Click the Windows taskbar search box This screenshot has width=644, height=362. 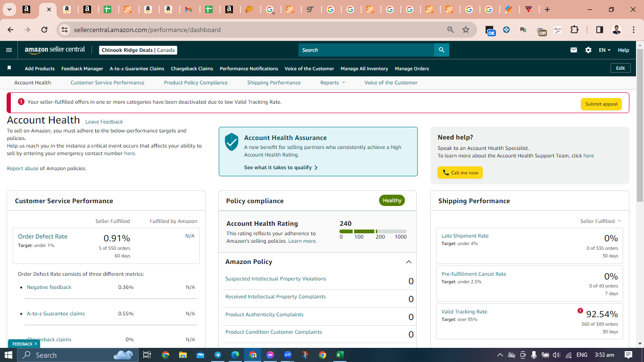tap(79, 355)
